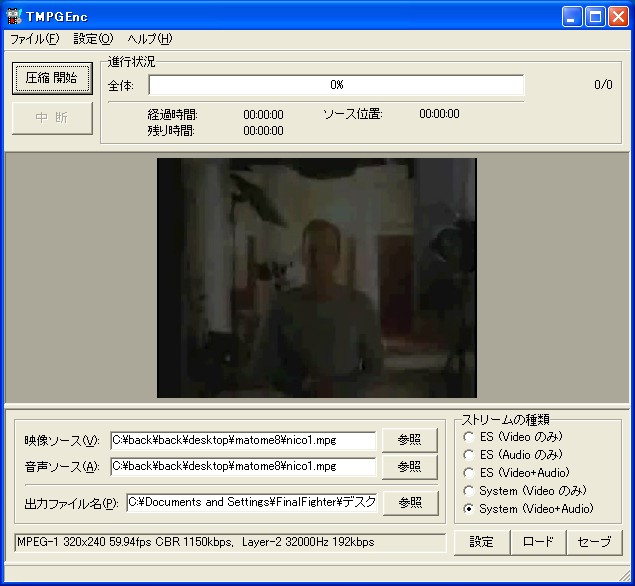The height and width of the screenshot is (586, 635).
Task: Maximize the TMPGEnc window
Action: coord(595,17)
